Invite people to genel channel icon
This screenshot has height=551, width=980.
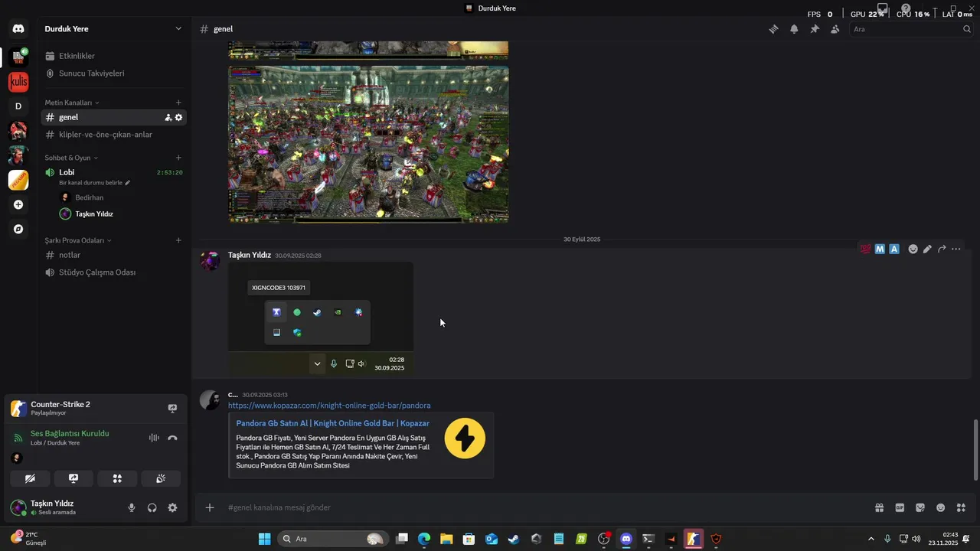(168, 117)
